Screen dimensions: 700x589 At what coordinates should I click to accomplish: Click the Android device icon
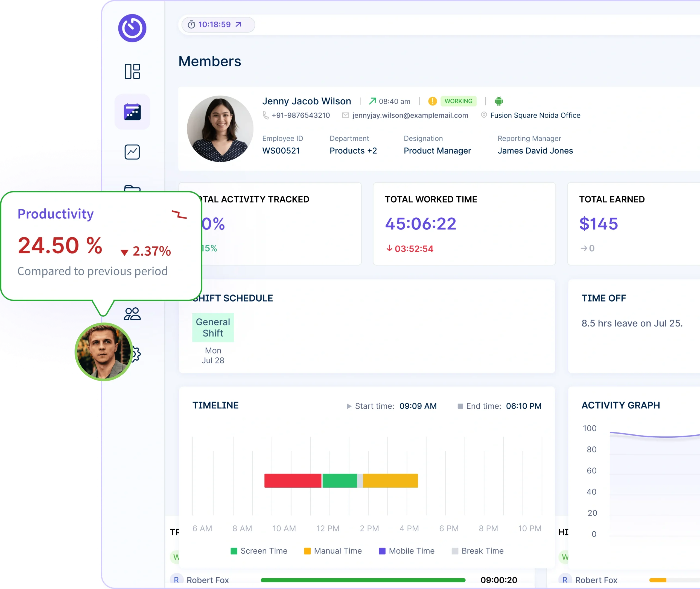(498, 101)
